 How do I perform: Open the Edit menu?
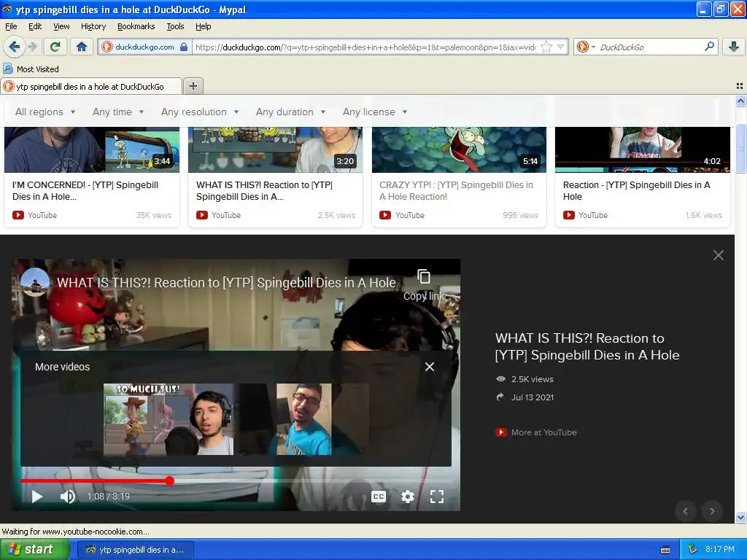tap(35, 26)
